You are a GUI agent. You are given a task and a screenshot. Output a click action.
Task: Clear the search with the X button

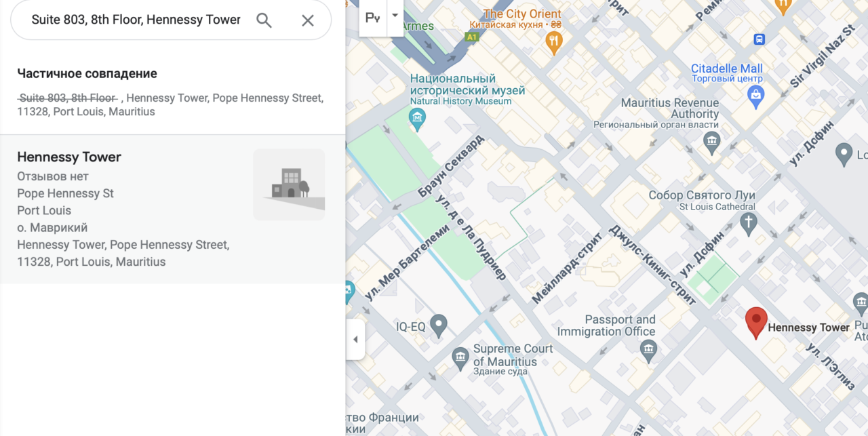coord(308,20)
